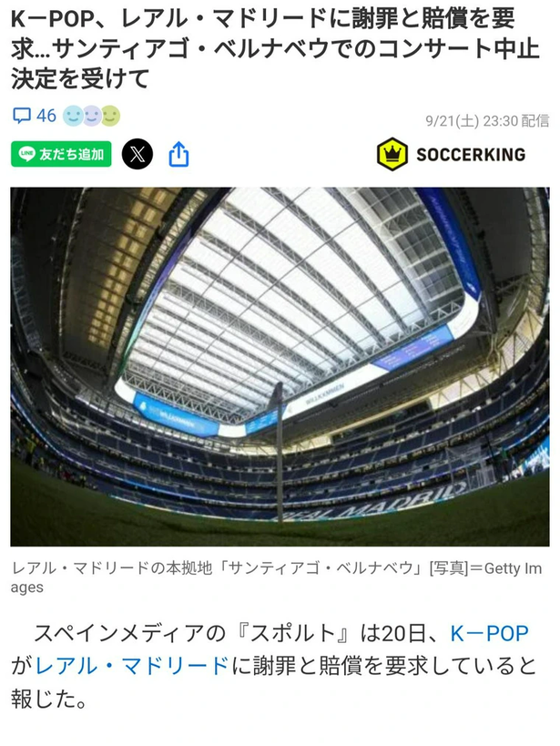Follow the レアル・マドリード link
Viewport: 560px width, 746px height.
(132, 666)
